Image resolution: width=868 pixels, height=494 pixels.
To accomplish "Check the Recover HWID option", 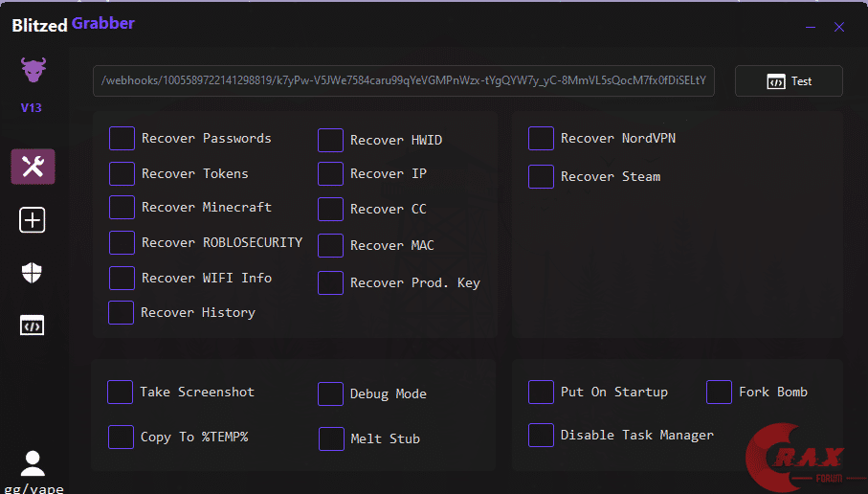I will click(330, 141).
